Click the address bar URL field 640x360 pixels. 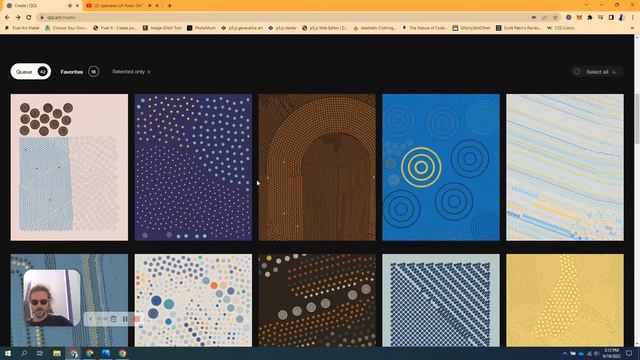pos(282,17)
